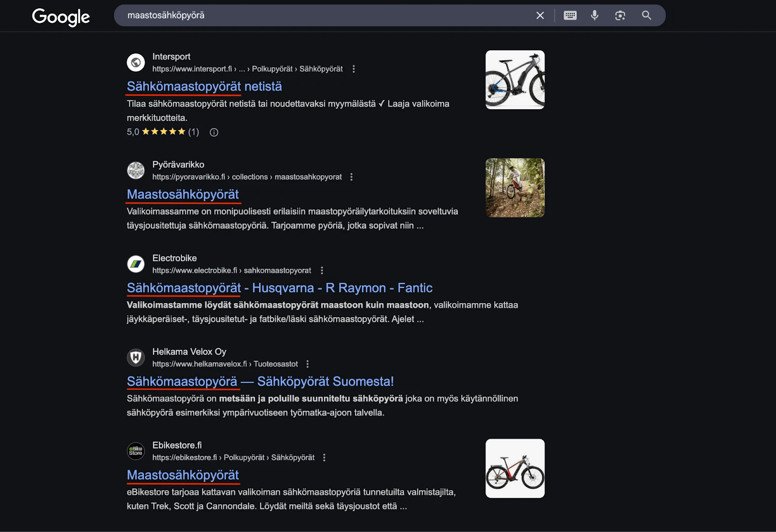Open Google Lens image search

[x=620, y=16]
